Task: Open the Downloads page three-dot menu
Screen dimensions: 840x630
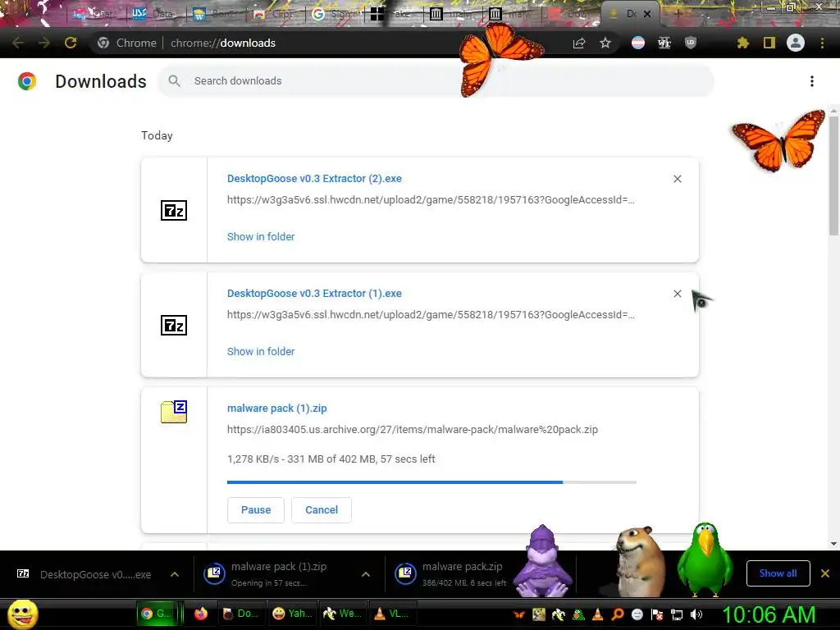Action: pos(812,81)
